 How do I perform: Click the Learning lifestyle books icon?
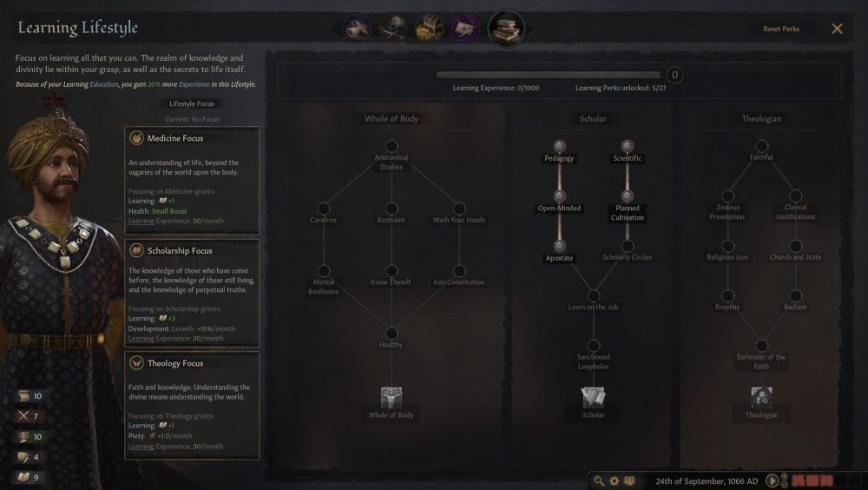[x=506, y=28]
